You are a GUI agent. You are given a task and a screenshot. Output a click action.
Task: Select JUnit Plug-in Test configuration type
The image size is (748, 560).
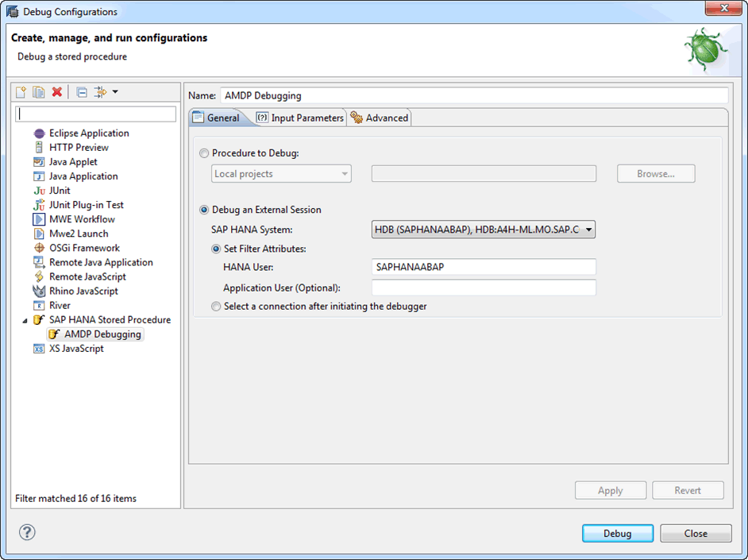(x=86, y=205)
